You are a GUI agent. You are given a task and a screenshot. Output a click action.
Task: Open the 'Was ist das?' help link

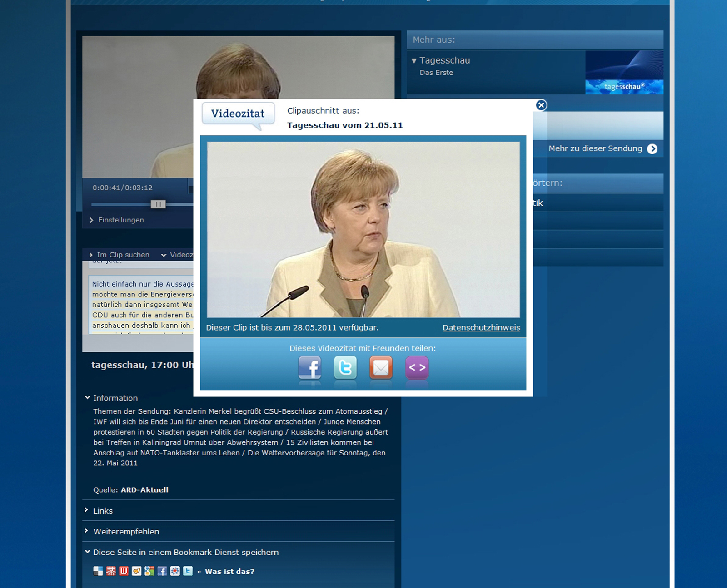229,572
